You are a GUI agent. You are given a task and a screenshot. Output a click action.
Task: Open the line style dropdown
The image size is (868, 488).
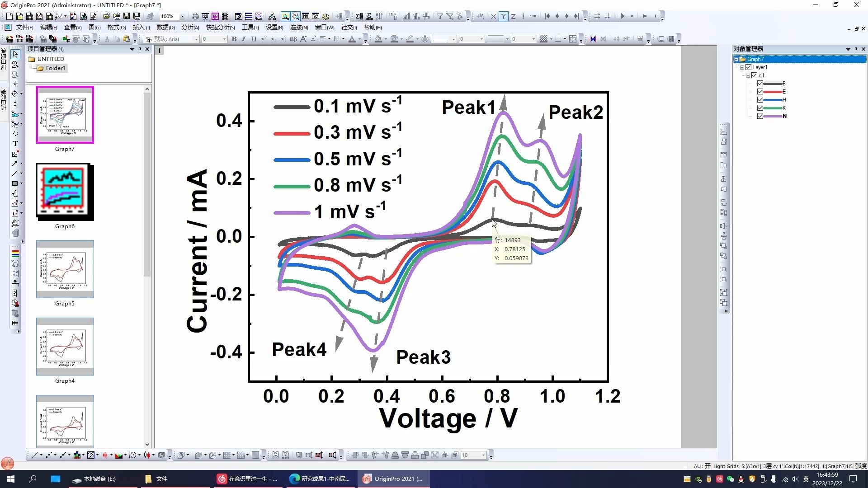coord(453,39)
